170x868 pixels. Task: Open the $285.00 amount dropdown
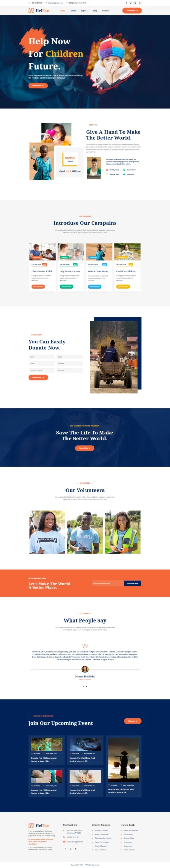(70, 370)
